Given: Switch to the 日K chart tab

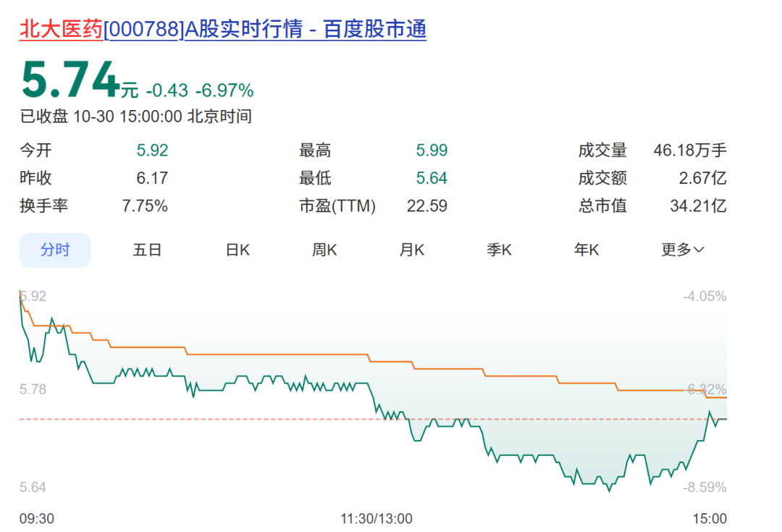Looking at the screenshot, I should (237, 250).
